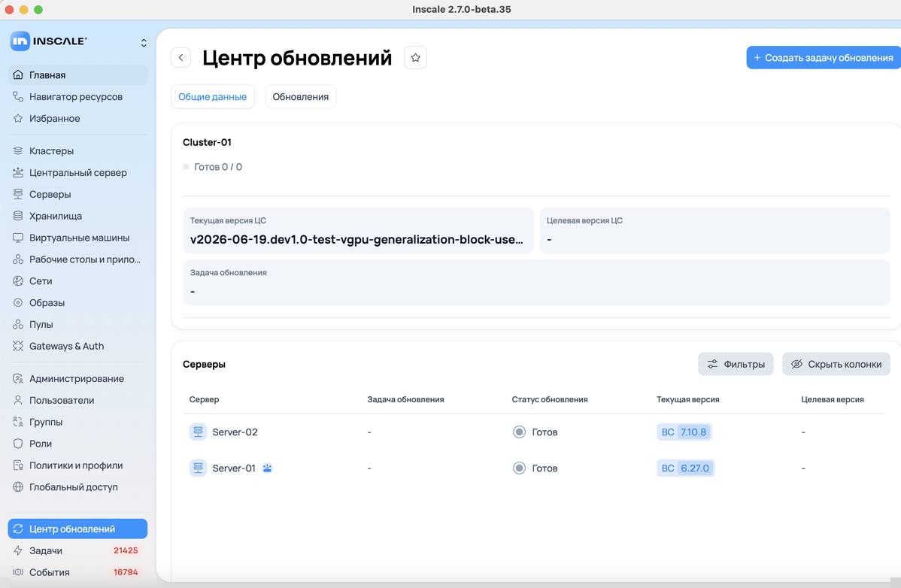
Task: Click the Пулы sidebar icon
Action: [x=18, y=324]
